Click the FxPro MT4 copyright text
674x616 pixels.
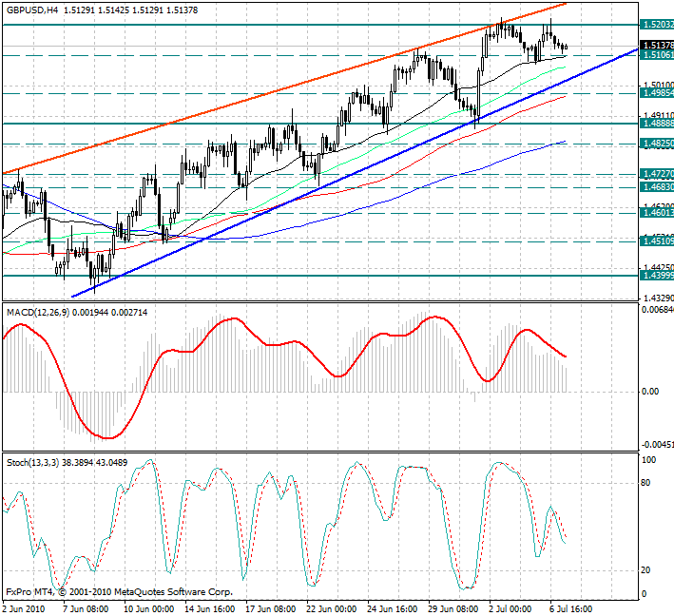[x=119, y=592]
